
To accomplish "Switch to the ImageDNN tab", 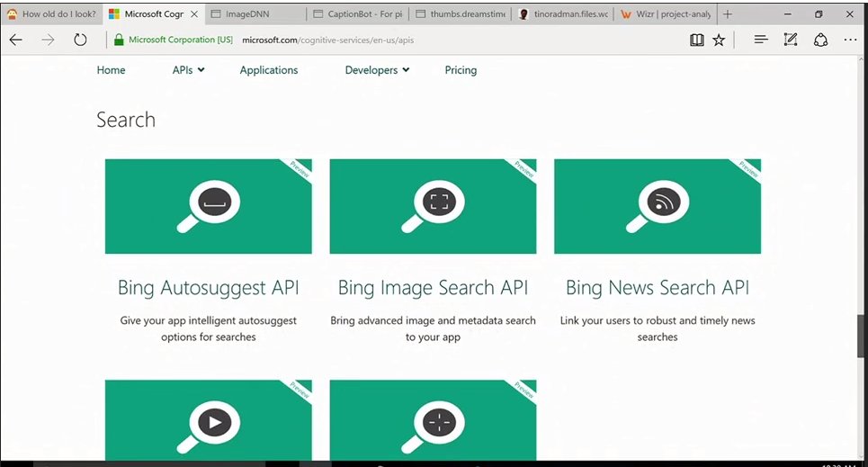I will pyautogui.click(x=255, y=14).
